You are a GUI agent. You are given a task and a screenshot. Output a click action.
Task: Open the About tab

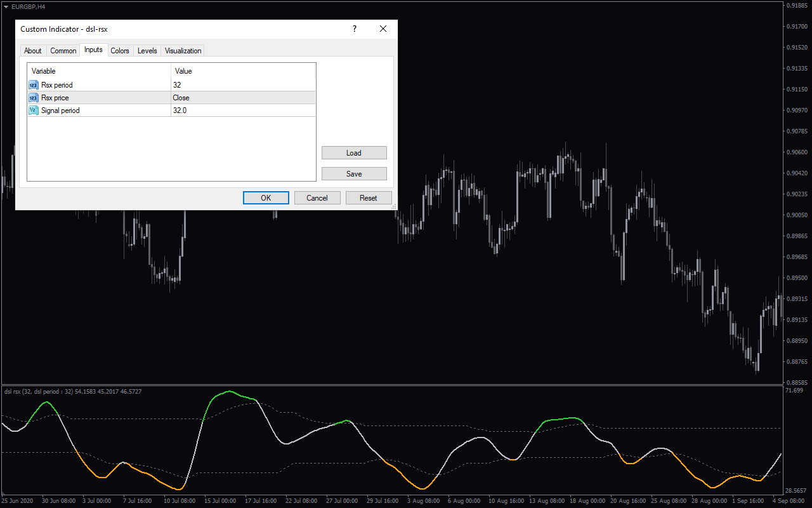33,51
